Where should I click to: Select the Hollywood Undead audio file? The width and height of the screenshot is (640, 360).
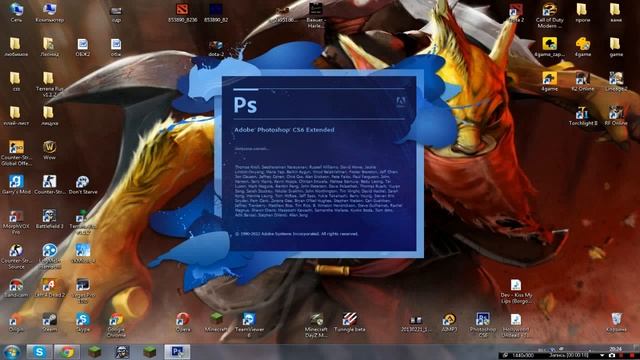[516, 324]
